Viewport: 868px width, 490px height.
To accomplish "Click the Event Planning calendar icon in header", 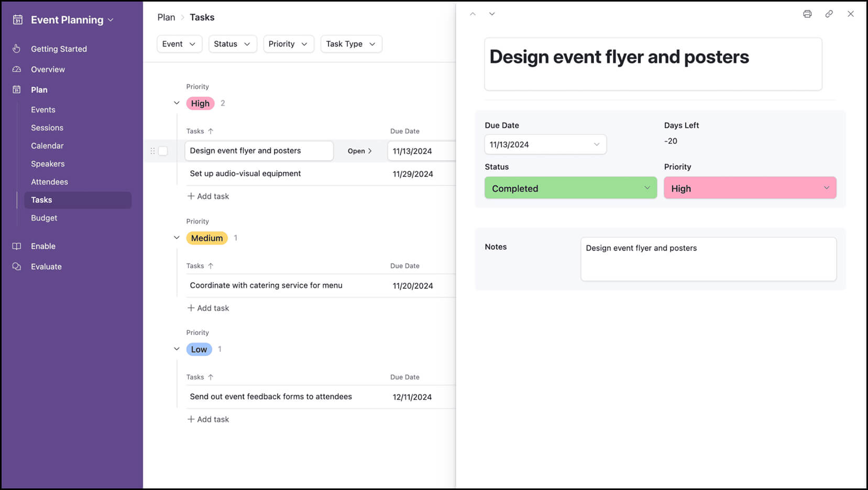I will [x=17, y=19].
